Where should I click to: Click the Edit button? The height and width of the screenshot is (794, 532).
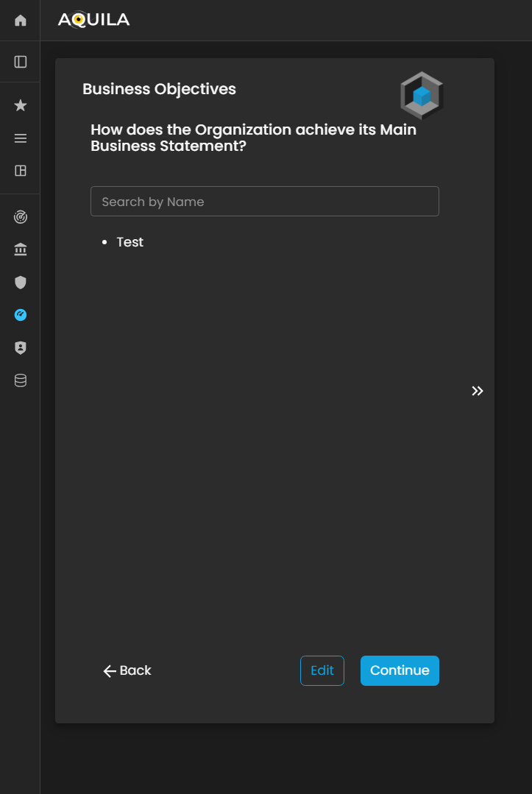coord(322,670)
